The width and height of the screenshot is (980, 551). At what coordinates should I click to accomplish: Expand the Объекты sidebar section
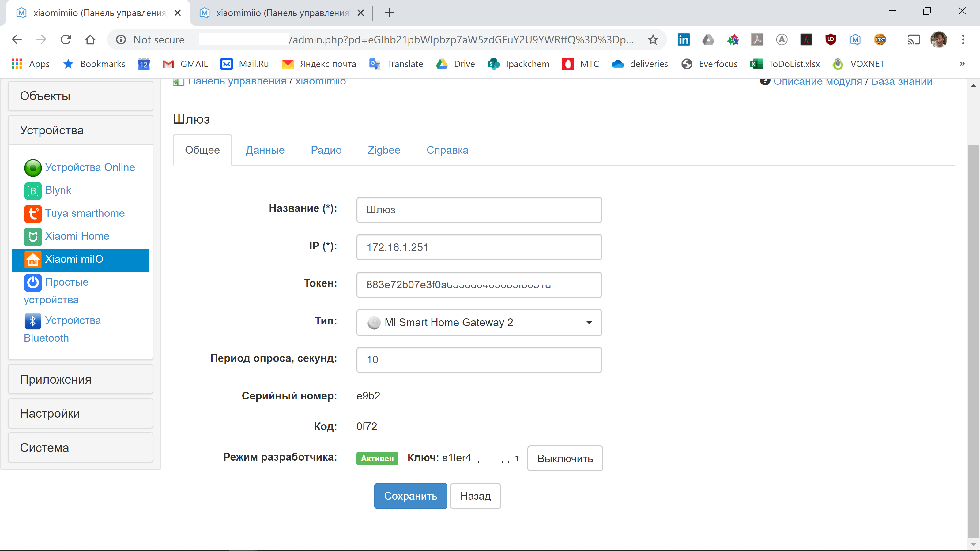coord(80,96)
